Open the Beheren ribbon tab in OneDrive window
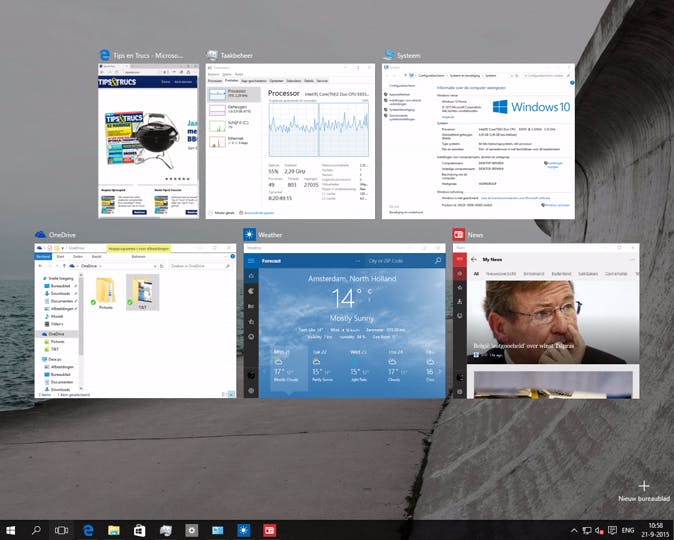674x540 pixels. pyautogui.click(x=138, y=256)
